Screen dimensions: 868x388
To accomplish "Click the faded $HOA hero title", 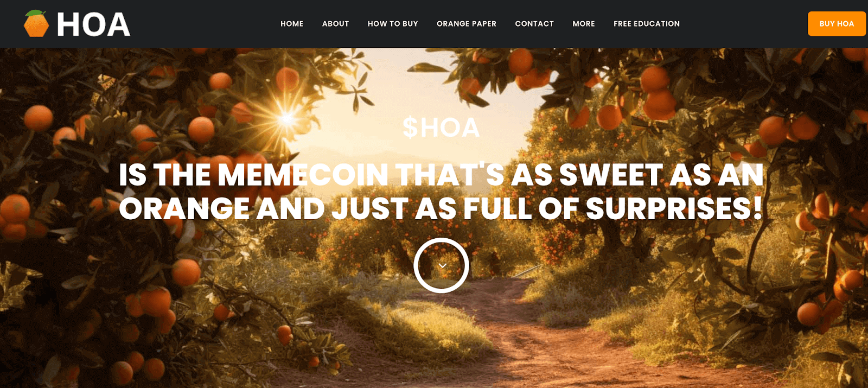I will coord(441,128).
